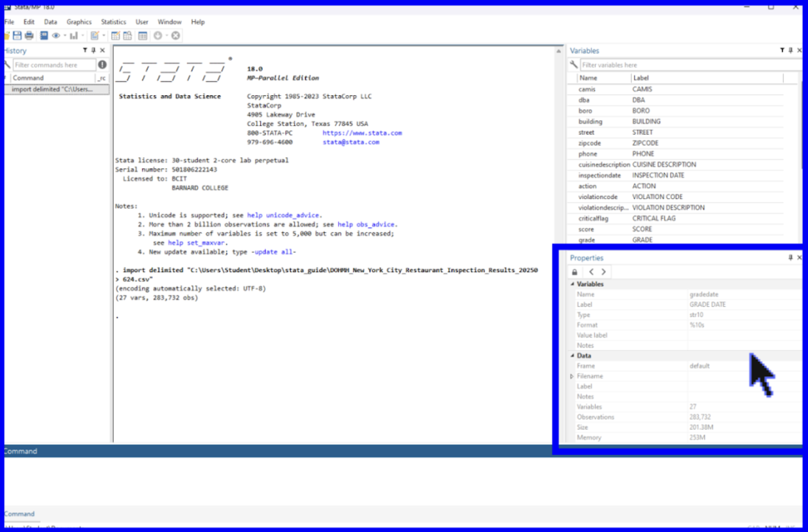This screenshot has width=808, height=532.
Task: Open the Graph icon dropdown arrow
Action: coord(83,36)
